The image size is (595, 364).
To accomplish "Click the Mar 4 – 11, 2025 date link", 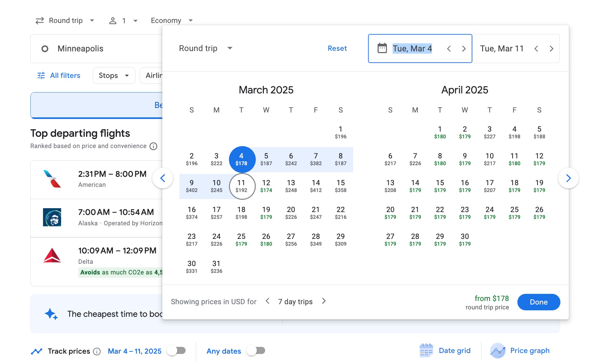I will pyautogui.click(x=134, y=351).
